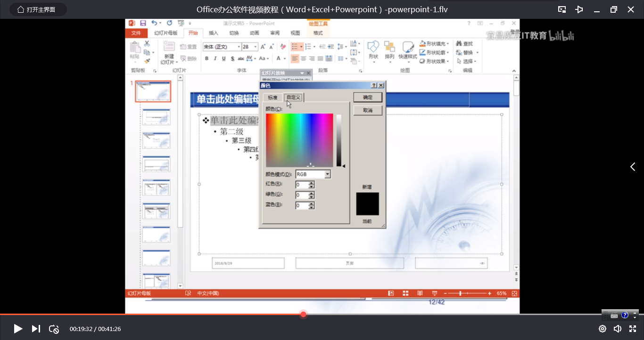
Task: Toggle align text left
Action: point(295,58)
